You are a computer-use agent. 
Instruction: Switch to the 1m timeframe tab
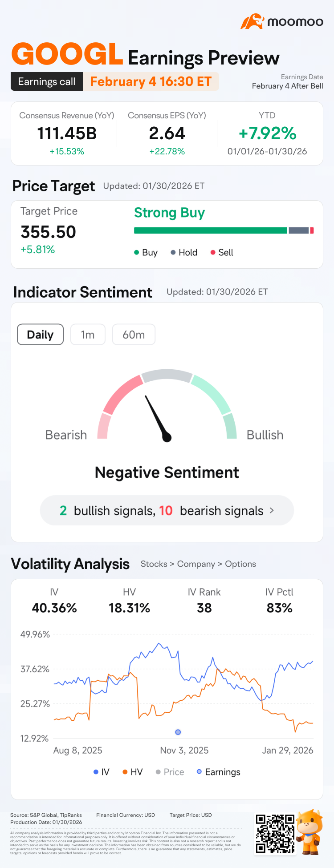pos(88,335)
